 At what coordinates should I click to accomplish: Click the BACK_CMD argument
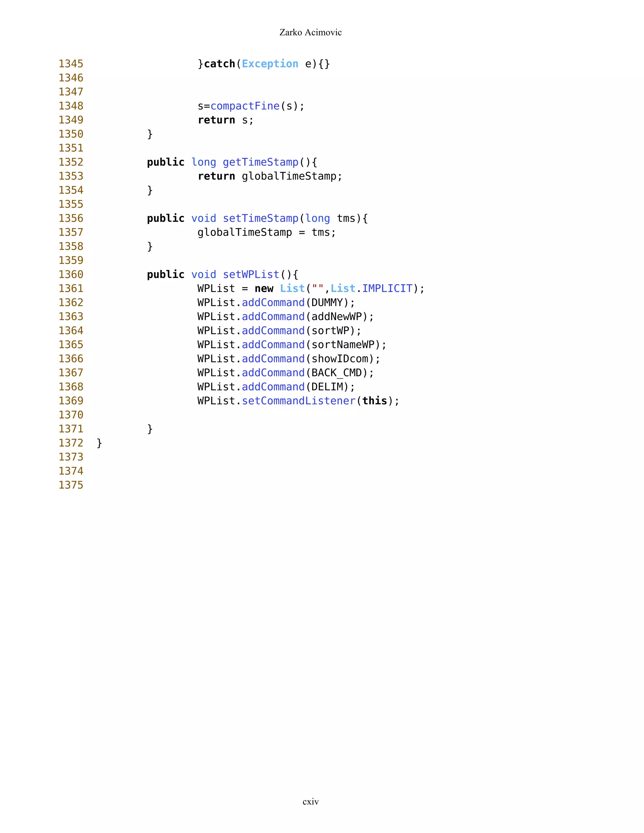336,372
